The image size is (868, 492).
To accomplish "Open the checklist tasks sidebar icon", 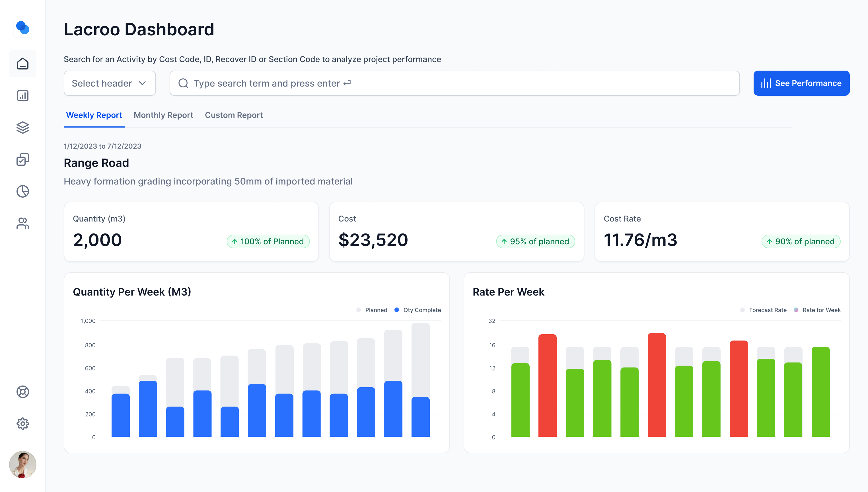I will (23, 159).
